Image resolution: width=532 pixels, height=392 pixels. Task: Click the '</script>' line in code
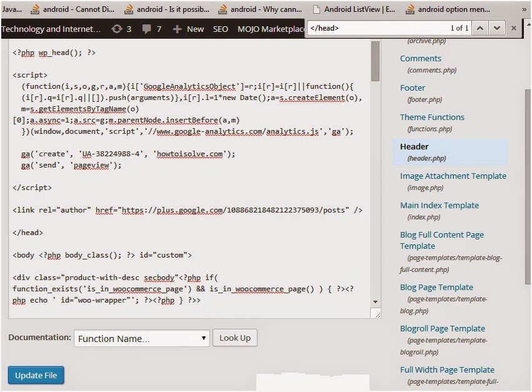33,188
